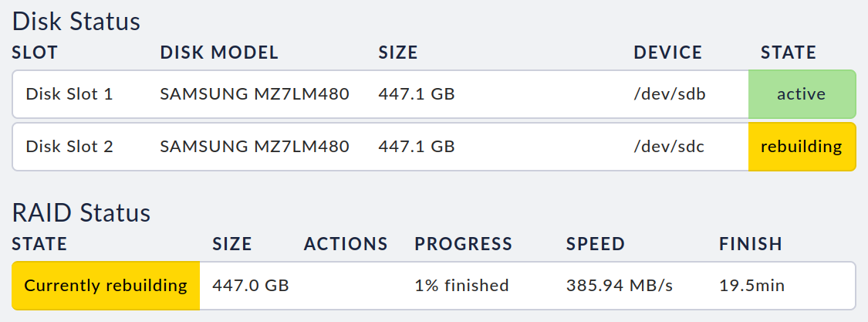Click the ACTIONS column header in RAID Status
This screenshot has width=868, height=322.
pos(346,245)
